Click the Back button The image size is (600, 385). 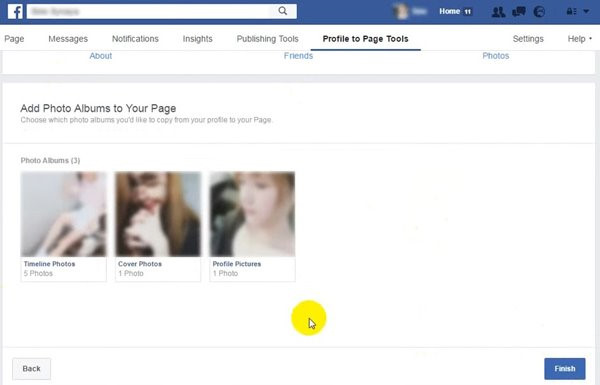31,369
